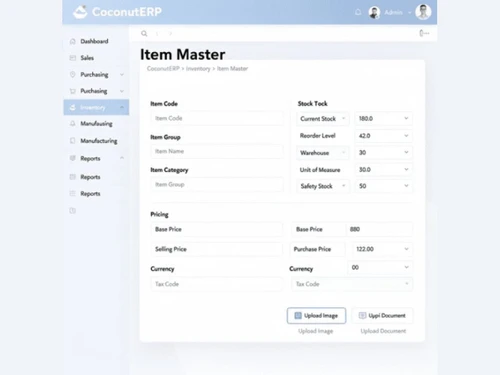This screenshot has height=375, width=500.
Task: Click the Manufausing bell-shaped icon
Action: [72, 124]
